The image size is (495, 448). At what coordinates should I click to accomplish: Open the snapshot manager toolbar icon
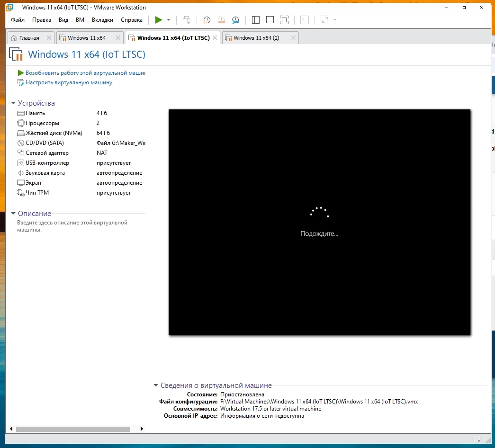click(235, 20)
